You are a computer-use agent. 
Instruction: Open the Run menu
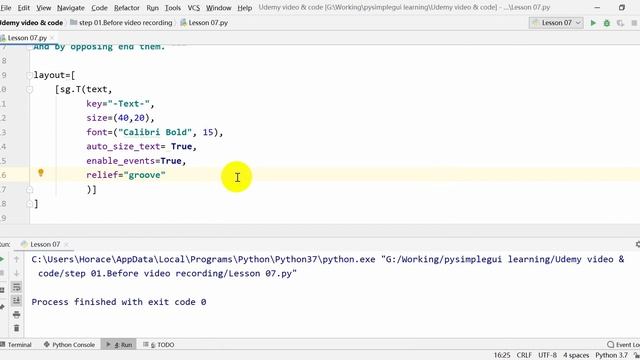coord(152,8)
